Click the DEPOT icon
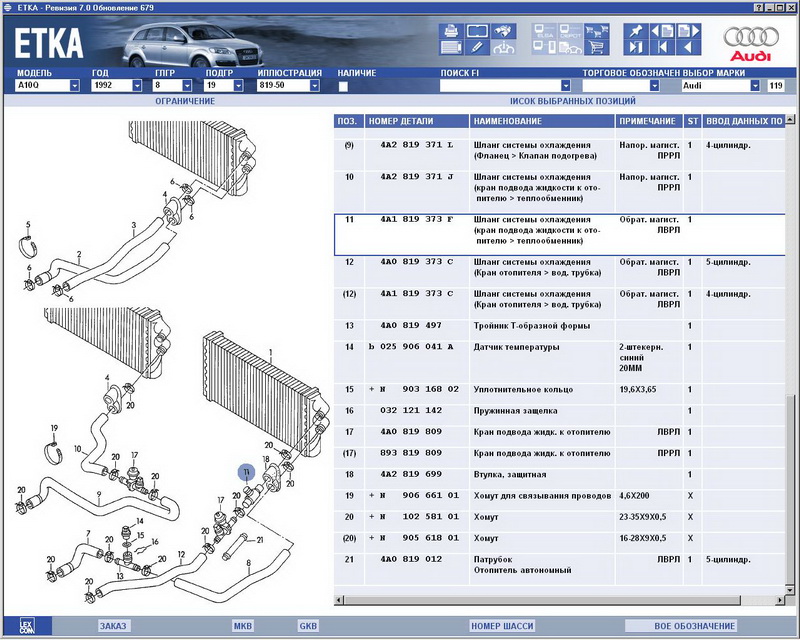This screenshot has width=800, height=640. [x=570, y=31]
